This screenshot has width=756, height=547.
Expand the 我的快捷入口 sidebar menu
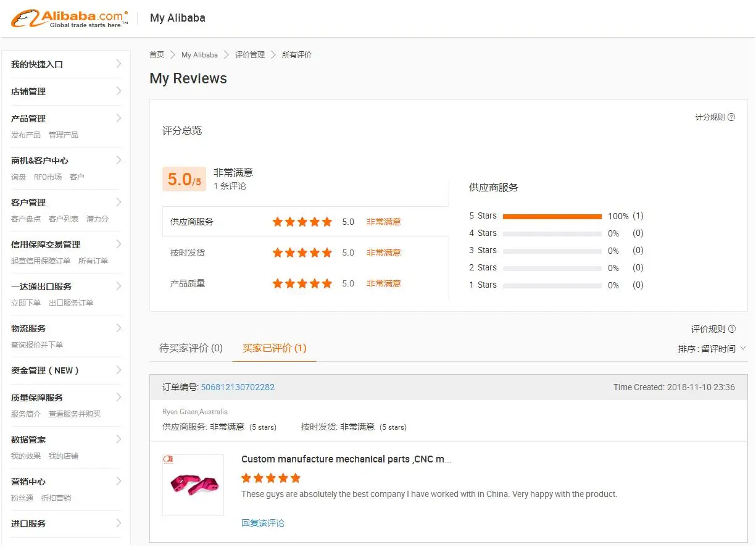pos(118,64)
